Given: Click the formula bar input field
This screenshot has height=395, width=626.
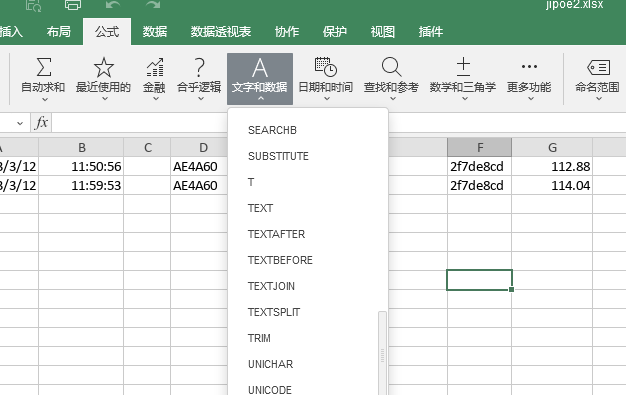Looking at the screenshot, I should click(x=339, y=123).
